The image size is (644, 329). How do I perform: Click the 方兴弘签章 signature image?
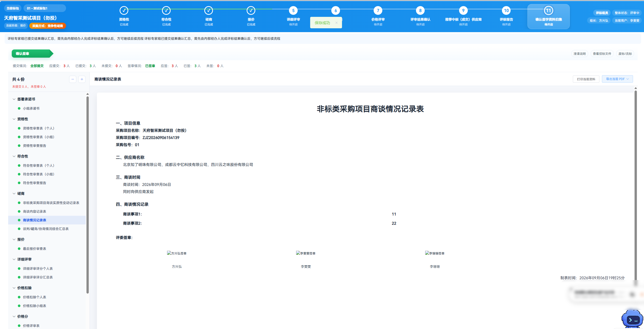[177, 253]
